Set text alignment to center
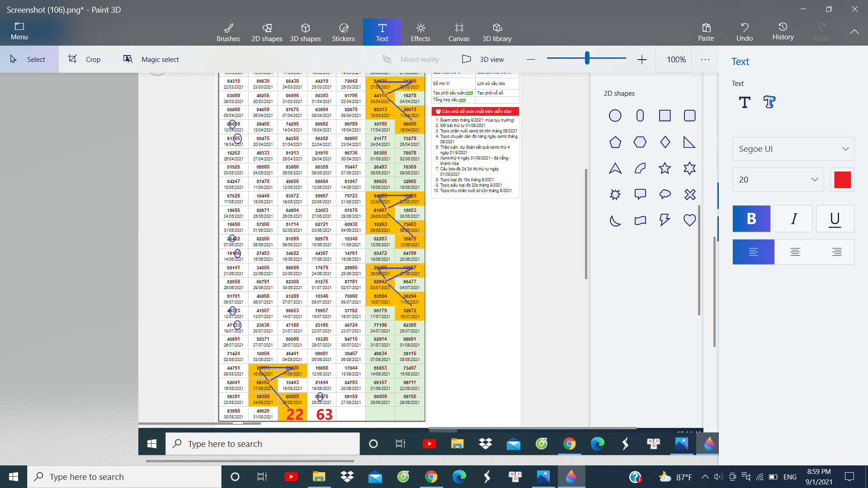The width and height of the screenshot is (868, 488). (x=795, y=252)
